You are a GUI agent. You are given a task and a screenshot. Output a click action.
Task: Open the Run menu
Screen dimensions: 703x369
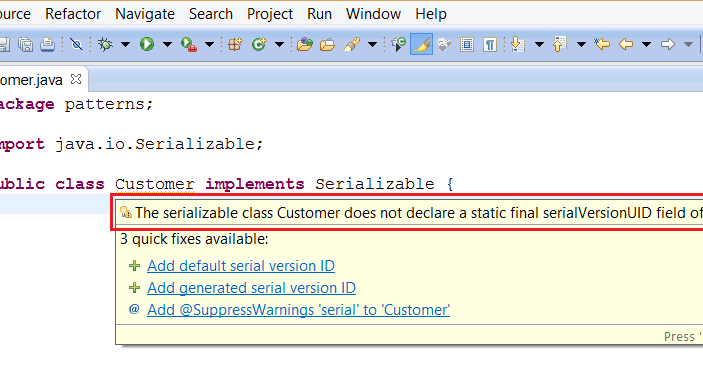point(319,14)
